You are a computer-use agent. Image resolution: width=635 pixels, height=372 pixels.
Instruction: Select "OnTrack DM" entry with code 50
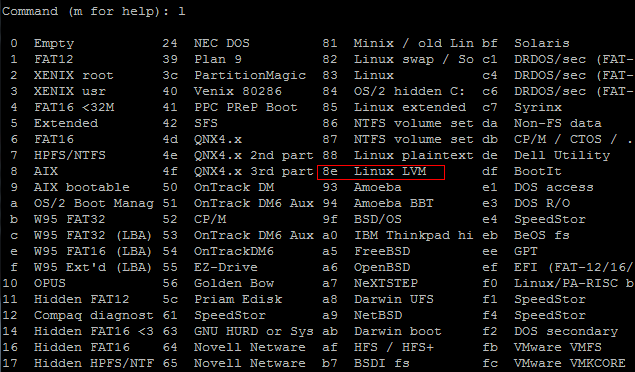[x=234, y=187]
